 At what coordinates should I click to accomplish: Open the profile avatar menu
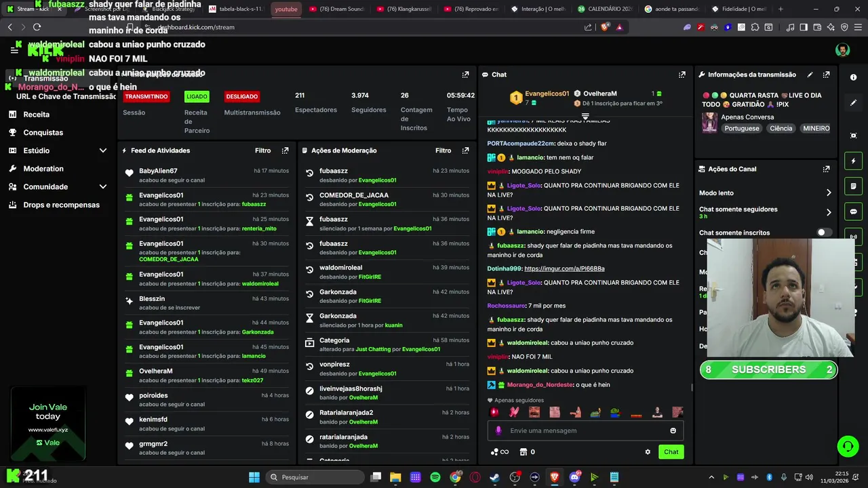click(842, 50)
